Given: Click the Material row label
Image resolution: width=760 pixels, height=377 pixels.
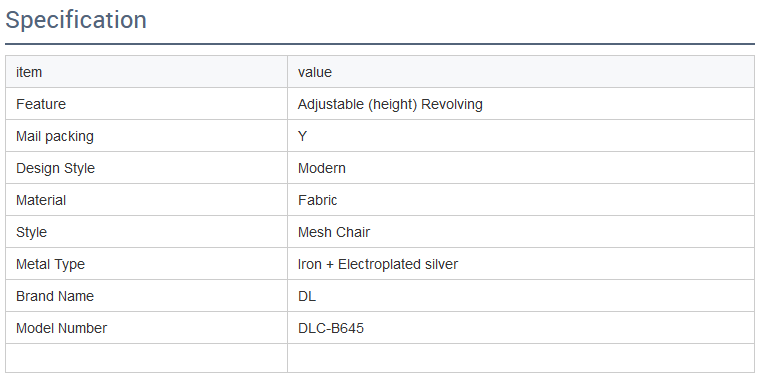Looking at the screenshot, I should coord(41,200).
